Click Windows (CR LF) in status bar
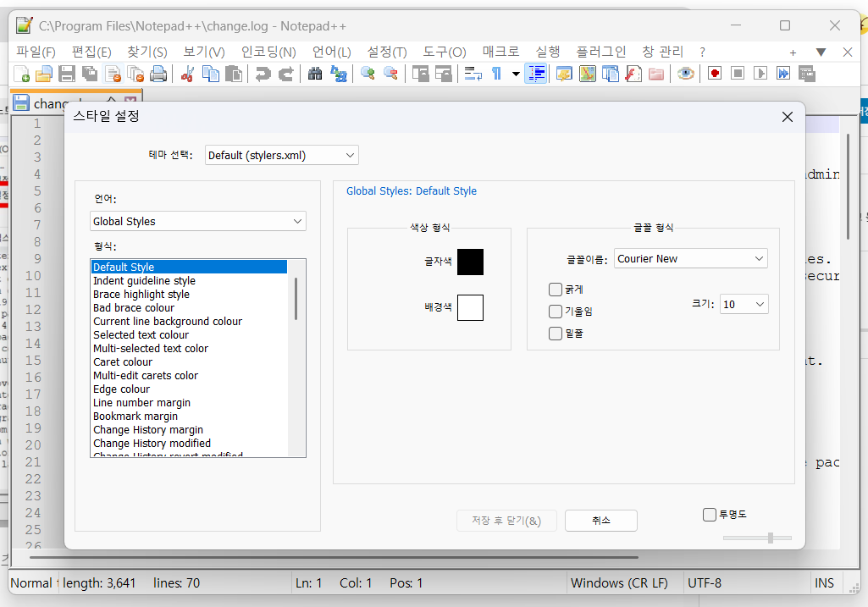 (619, 582)
